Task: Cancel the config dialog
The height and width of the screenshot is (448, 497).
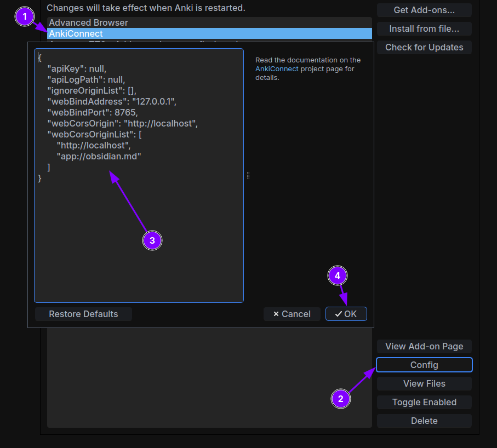Action: 292,314
